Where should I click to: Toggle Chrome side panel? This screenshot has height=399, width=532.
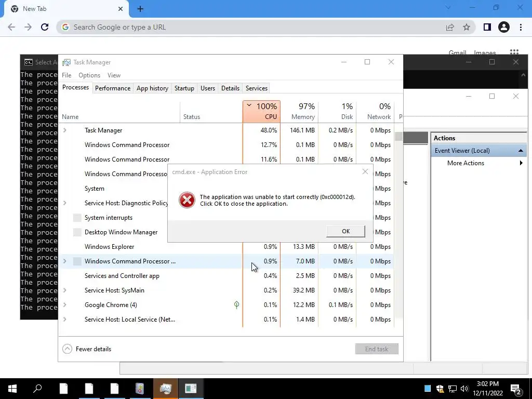click(x=487, y=27)
